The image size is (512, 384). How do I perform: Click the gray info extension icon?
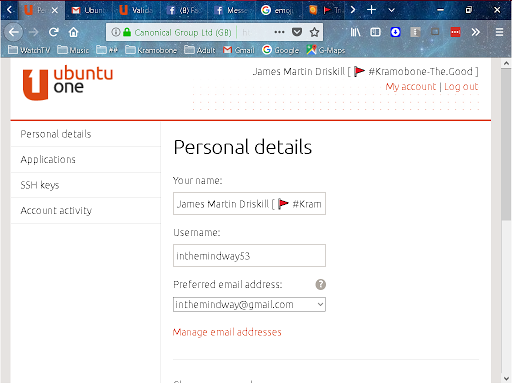[415, 32]
